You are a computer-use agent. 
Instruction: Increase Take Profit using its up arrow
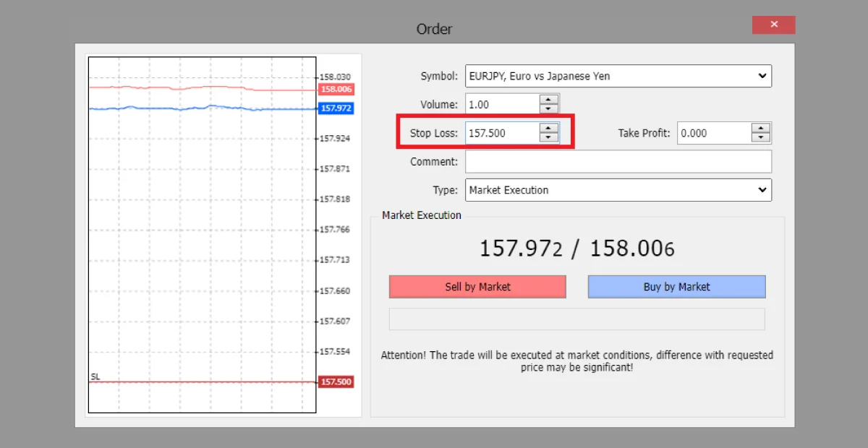pyautogui.click(x=760, y=129)
